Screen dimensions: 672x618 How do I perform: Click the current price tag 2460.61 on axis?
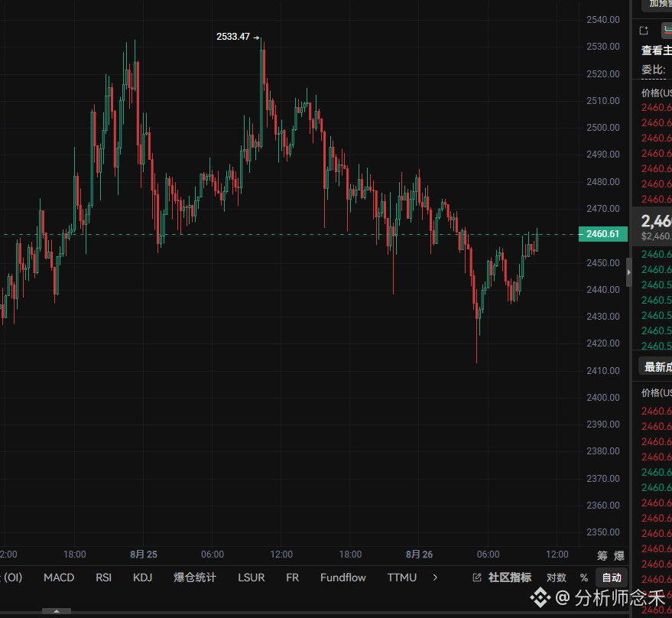pos(603,234)
